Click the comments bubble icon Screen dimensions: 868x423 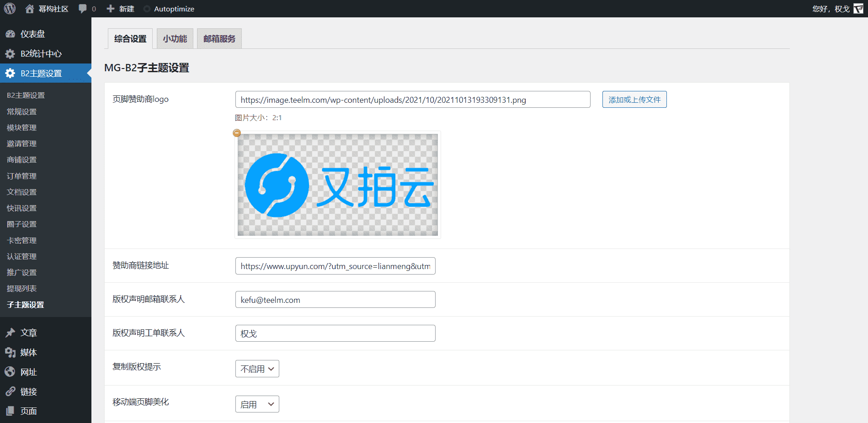(x=83, y=9)
